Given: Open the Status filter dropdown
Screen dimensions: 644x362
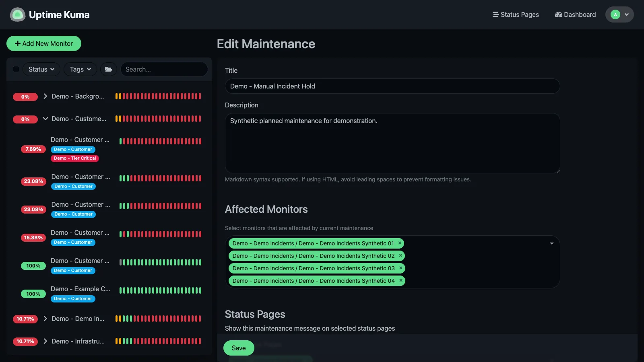Looking at the screenshot, I should point(41,69).
